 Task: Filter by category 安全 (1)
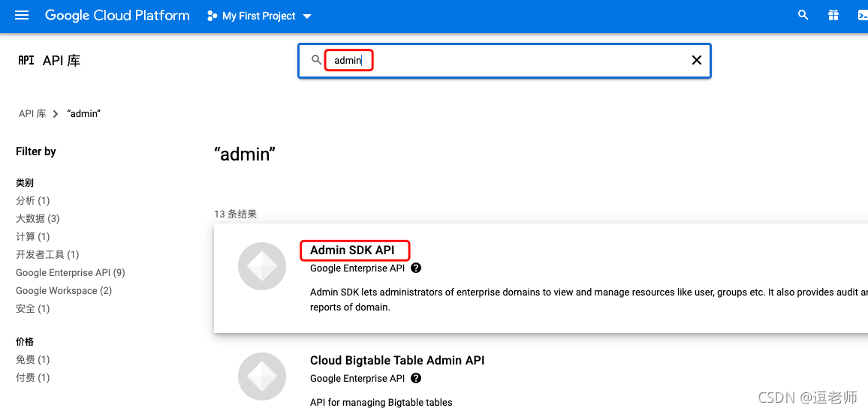32,309
